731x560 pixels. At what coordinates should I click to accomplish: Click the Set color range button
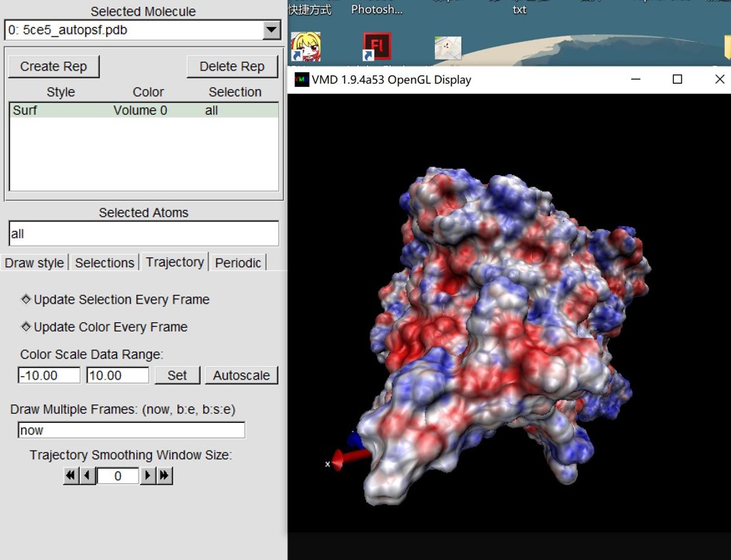pos(178,376)
